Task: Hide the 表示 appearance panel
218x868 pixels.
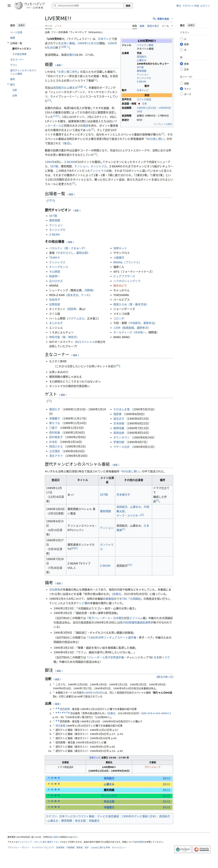Action: point(191,25)
